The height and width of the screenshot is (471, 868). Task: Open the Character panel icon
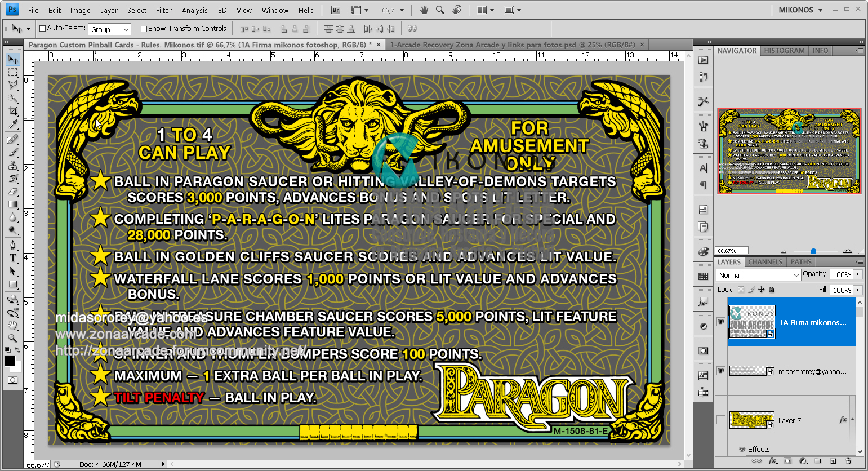click(703, 167)
